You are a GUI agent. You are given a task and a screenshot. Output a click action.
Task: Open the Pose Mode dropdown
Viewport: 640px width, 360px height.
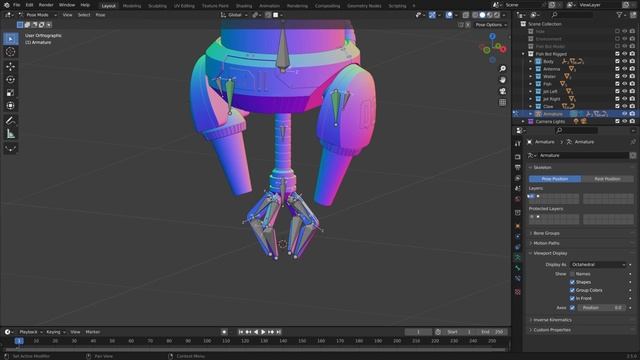(x=38, y=15)
